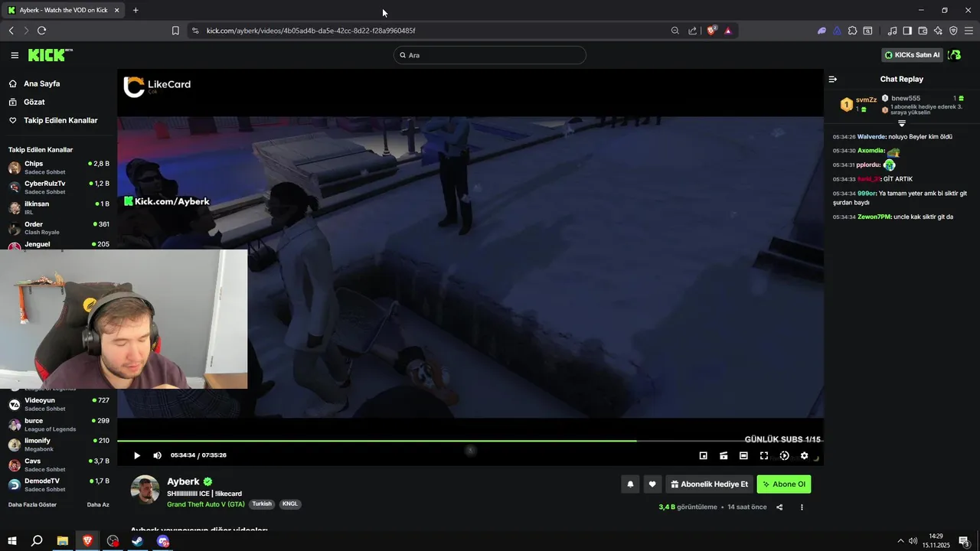This screenshot has height=551, width=980.
Task: Click the svmZz leaderboard entry
Action: [x=858, y=104]
